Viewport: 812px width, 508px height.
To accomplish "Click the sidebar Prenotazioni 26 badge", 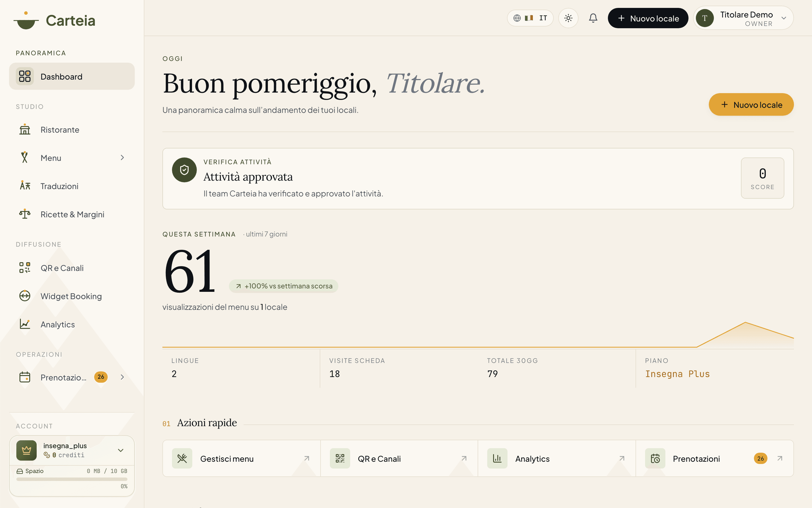I will click(101, 377).
